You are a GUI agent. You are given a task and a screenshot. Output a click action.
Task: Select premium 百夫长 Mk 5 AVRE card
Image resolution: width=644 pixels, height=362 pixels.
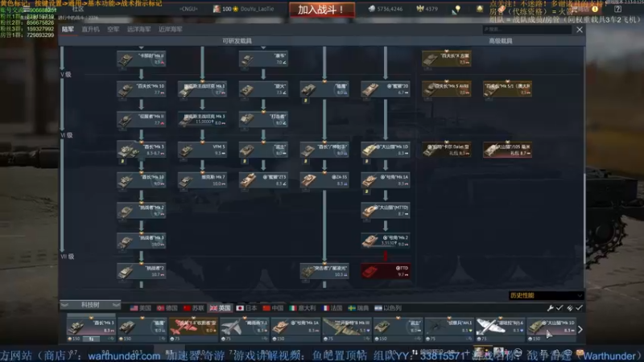pos(447,89)
